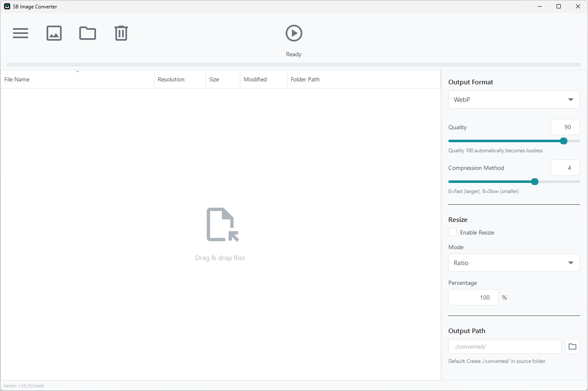Click the sort indicator arrow above File Name
Screen dimensions: 588x391
[78, 71]
